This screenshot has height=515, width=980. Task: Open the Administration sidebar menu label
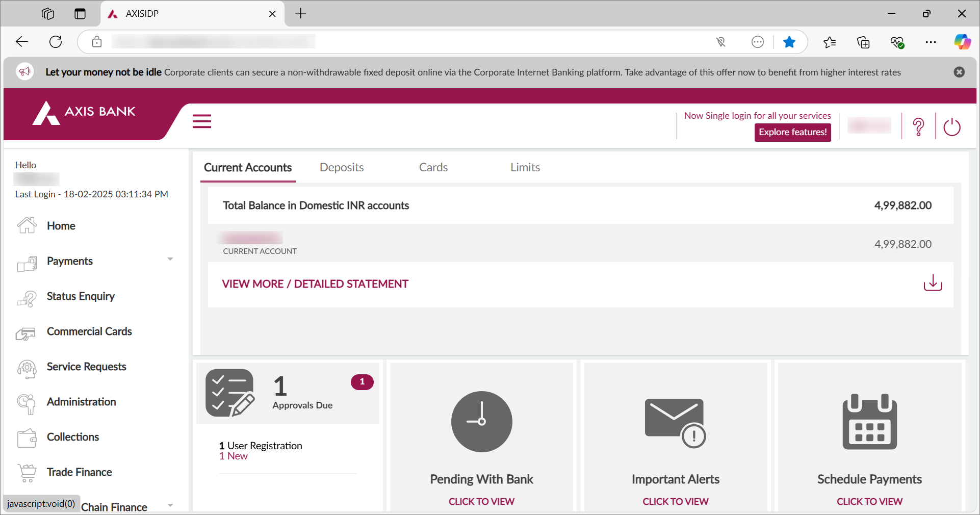82,402
